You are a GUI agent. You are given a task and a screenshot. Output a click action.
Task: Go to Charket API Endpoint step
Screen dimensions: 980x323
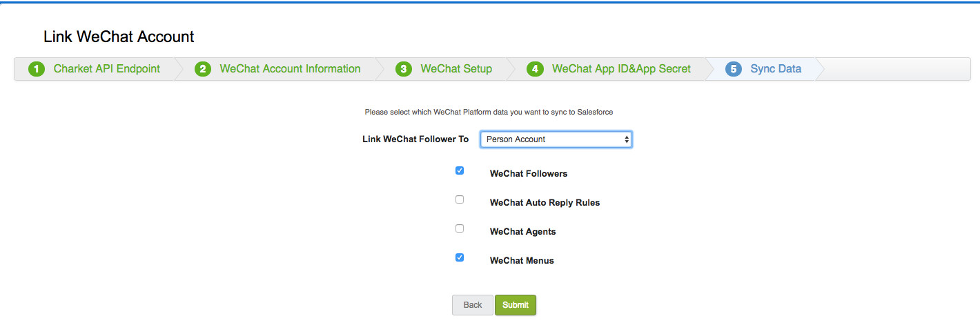(106, 69)
